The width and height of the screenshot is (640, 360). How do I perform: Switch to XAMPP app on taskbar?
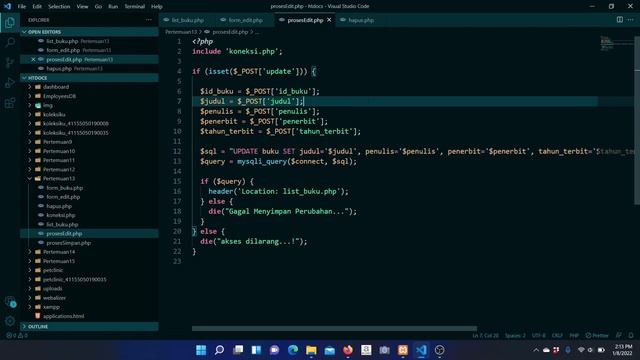(x=403, y=350)
